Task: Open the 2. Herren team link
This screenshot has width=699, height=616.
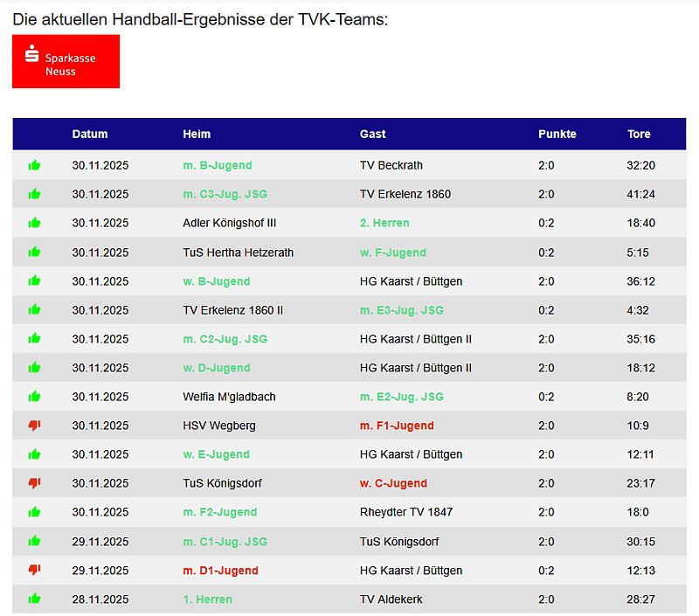Action: pos(384,223)
